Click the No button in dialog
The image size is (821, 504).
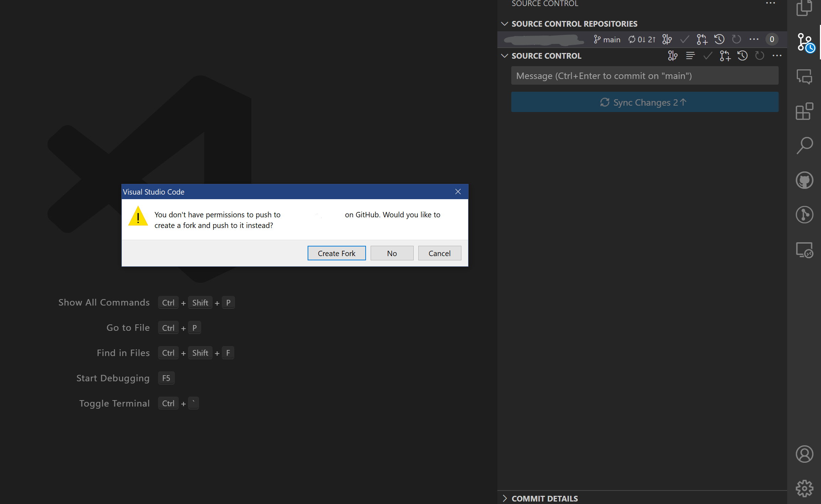(392, 253)
